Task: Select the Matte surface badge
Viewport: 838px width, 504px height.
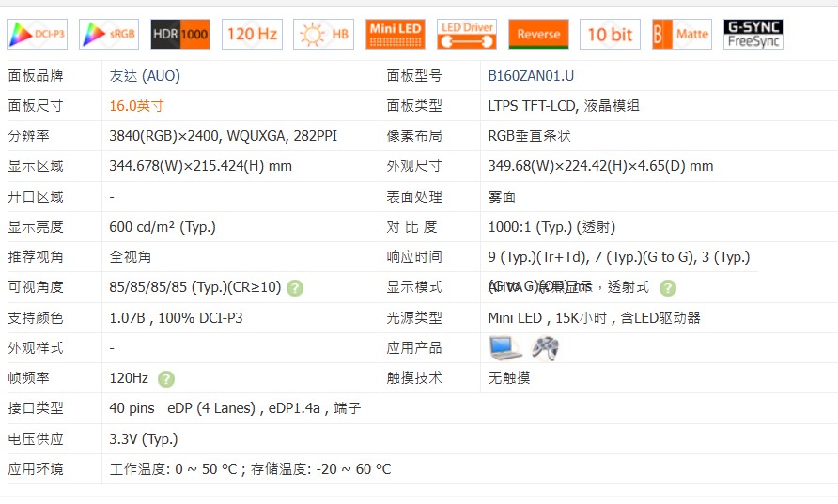Action: 681,35
